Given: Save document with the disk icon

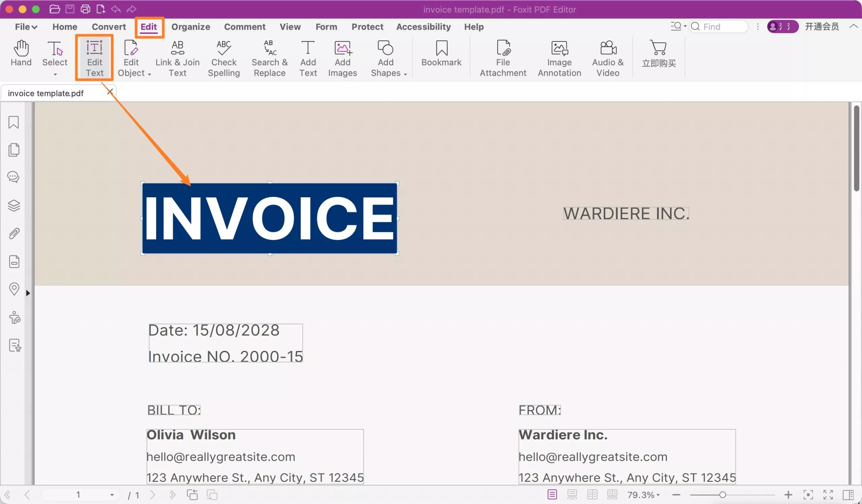Looking at the screenshot, I should coord(70,9).
